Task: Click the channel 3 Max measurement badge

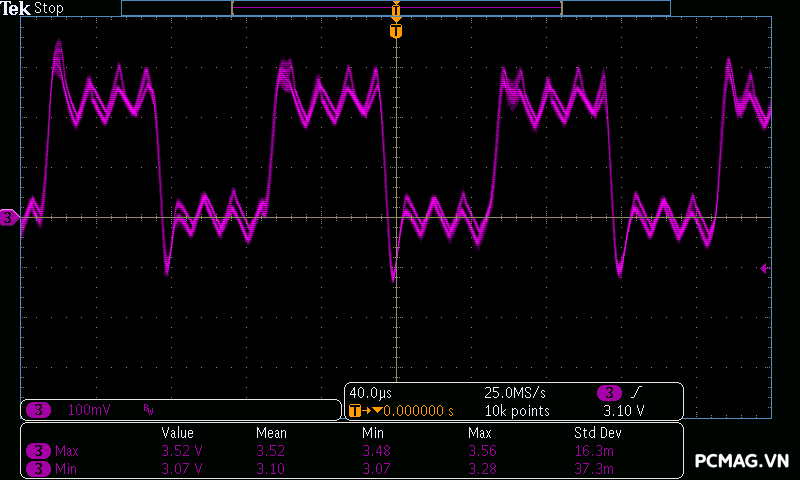Action: coord(38,451)
